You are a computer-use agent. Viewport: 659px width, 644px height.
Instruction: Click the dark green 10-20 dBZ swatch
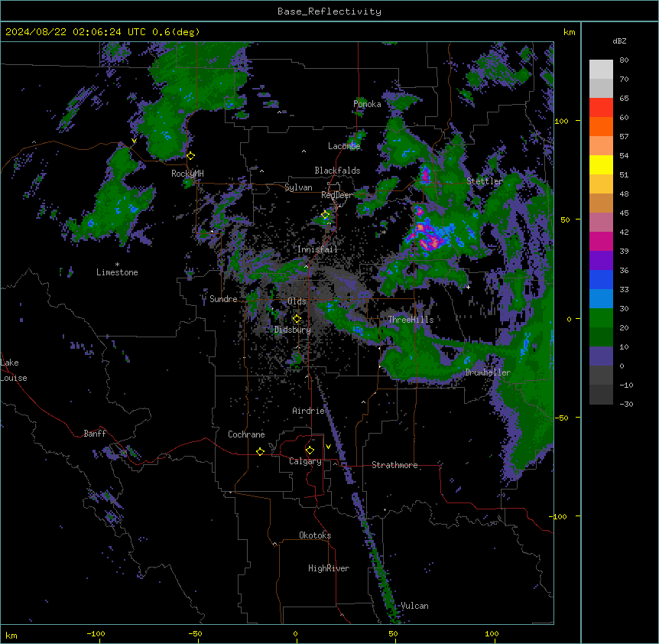(601, 337)
